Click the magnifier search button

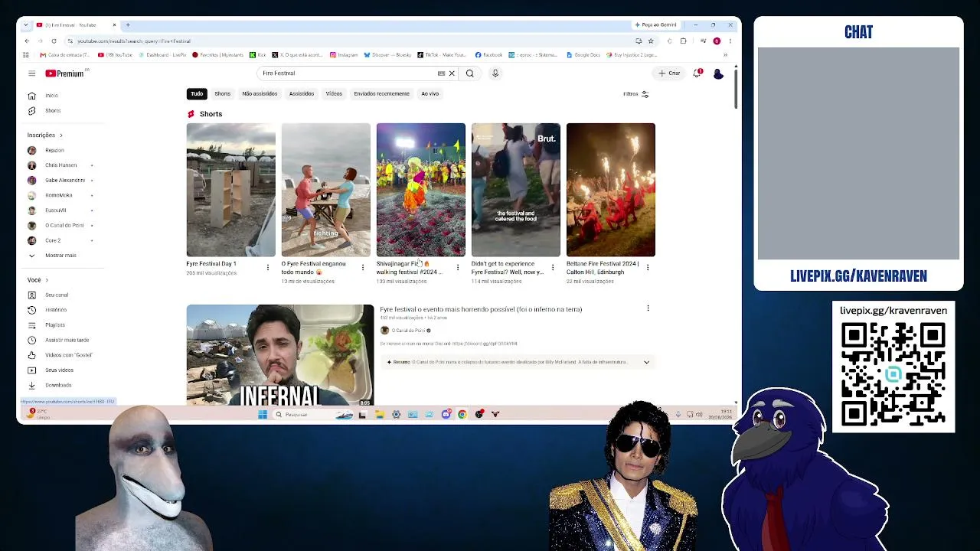pyautogui.click(x=470, y=73)
